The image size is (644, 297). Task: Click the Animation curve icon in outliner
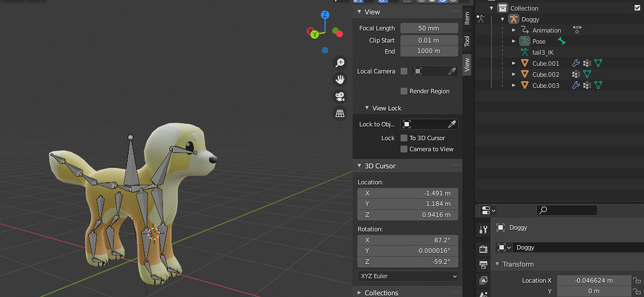525,30
